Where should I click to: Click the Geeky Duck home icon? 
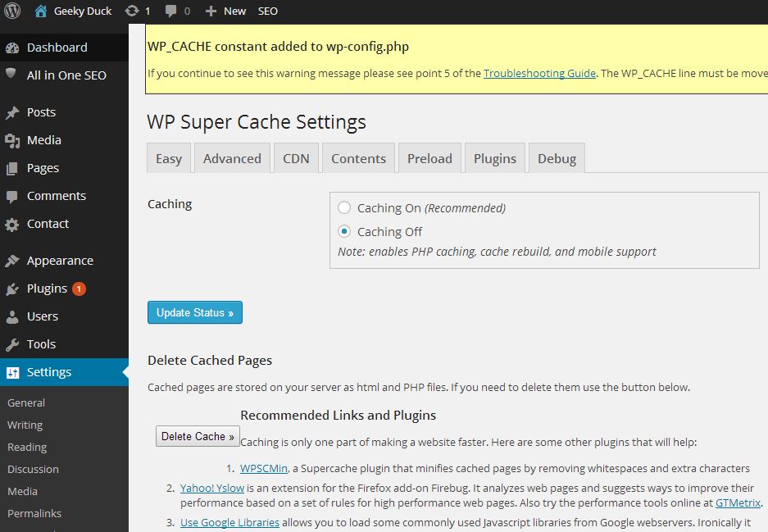coord(41,11)
